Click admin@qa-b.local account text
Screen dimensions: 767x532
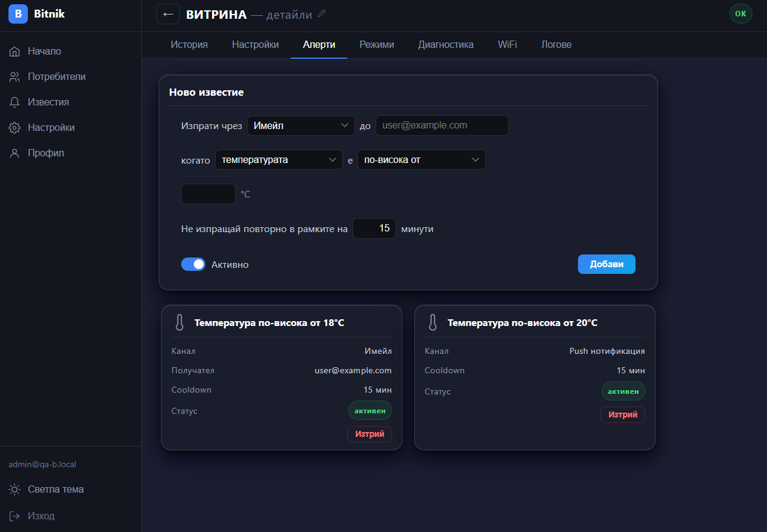click(42, 465)
